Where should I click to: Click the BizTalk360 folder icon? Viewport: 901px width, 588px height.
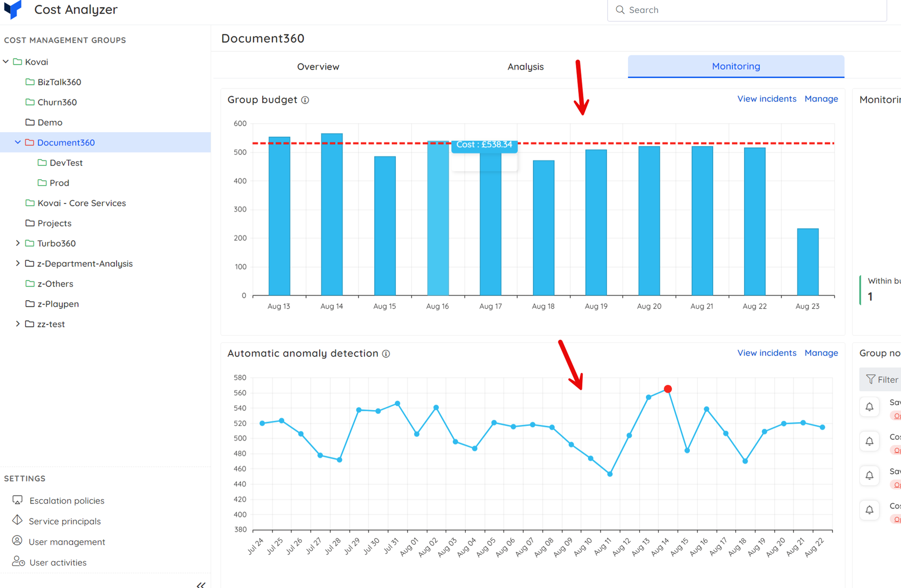[30, 82]
